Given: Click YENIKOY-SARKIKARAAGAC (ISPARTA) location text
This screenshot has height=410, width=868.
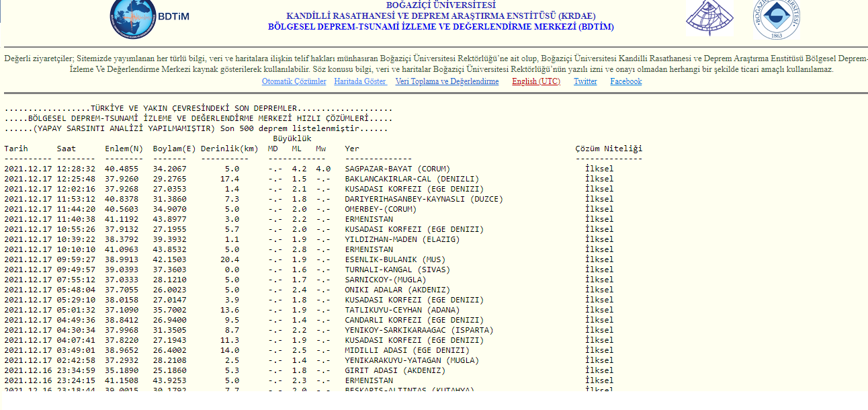Looking at the screenshot, I should (419, 330).
